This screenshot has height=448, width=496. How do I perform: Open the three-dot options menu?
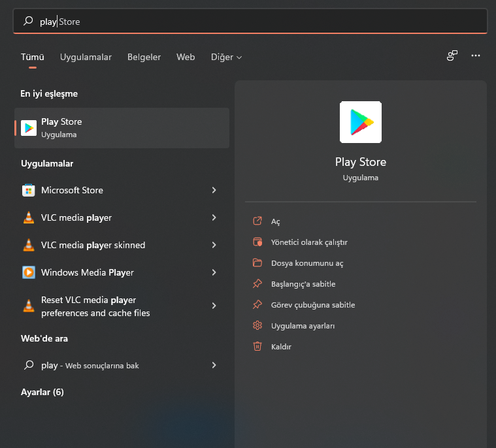[x=476, y=56]
